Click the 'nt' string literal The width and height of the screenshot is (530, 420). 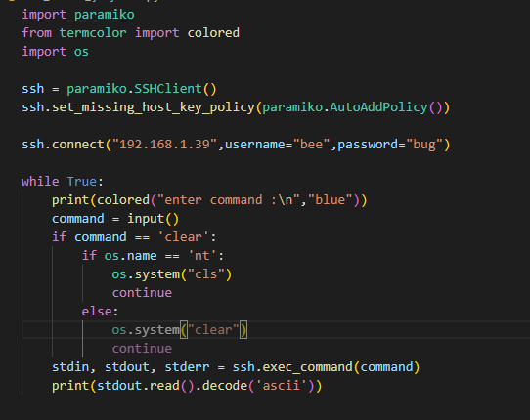pos(201,256)
